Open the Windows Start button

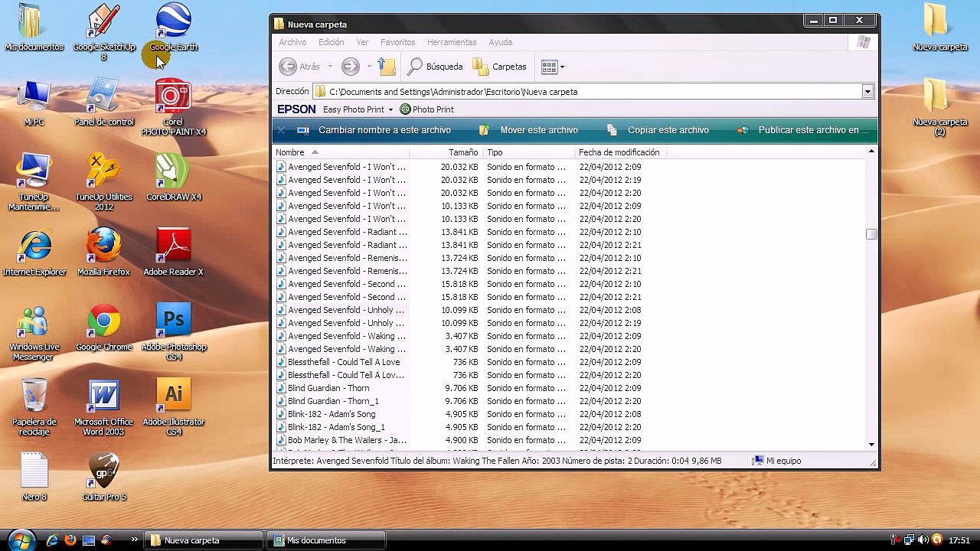[20, 540]
